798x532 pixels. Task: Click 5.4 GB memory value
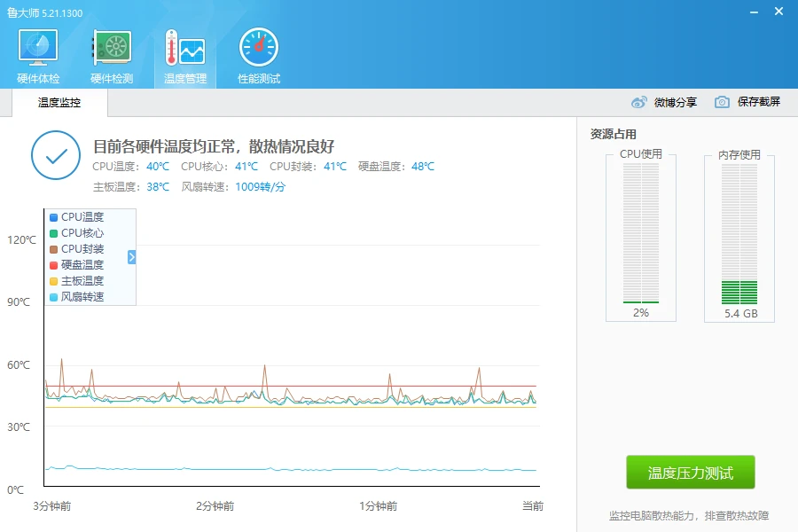(x=741, y=314)
